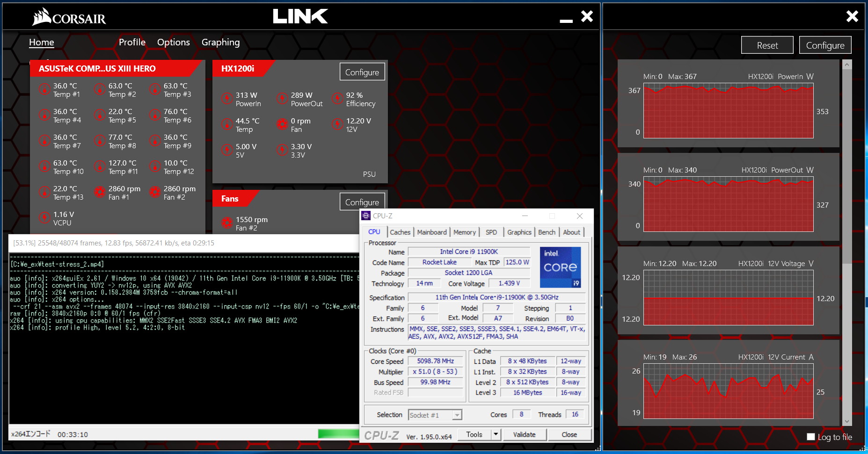
Task: Switch to the Mainboard tab in CPU-Z
Action: click(432, 232)
